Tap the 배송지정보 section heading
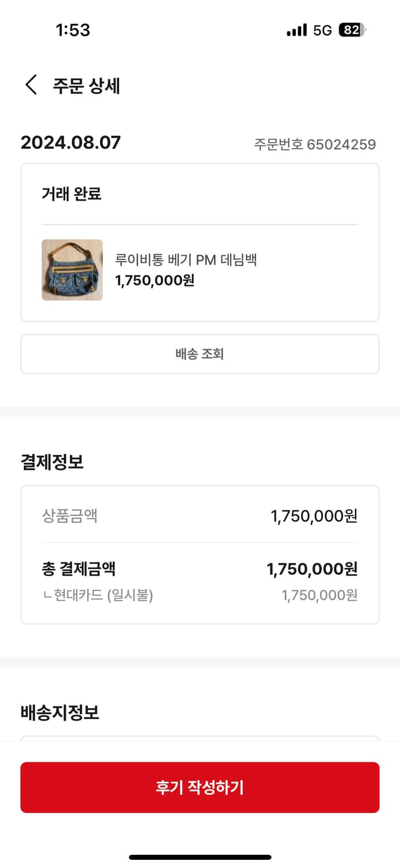 click(60, 712)
